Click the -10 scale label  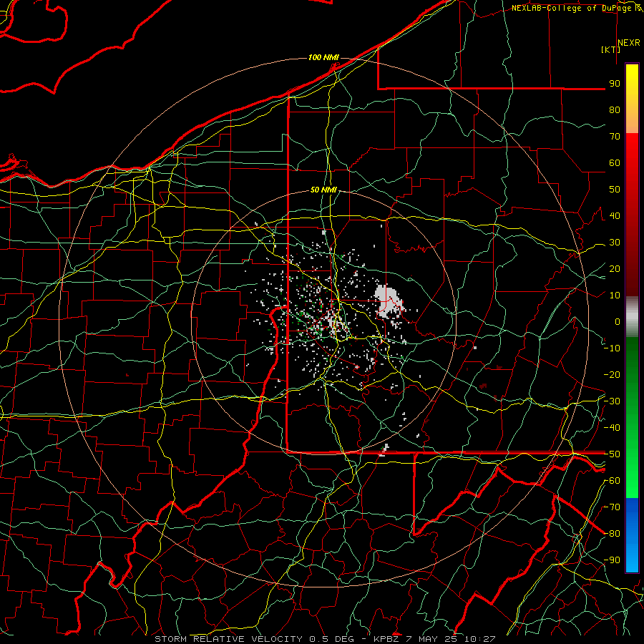[612, 348]
